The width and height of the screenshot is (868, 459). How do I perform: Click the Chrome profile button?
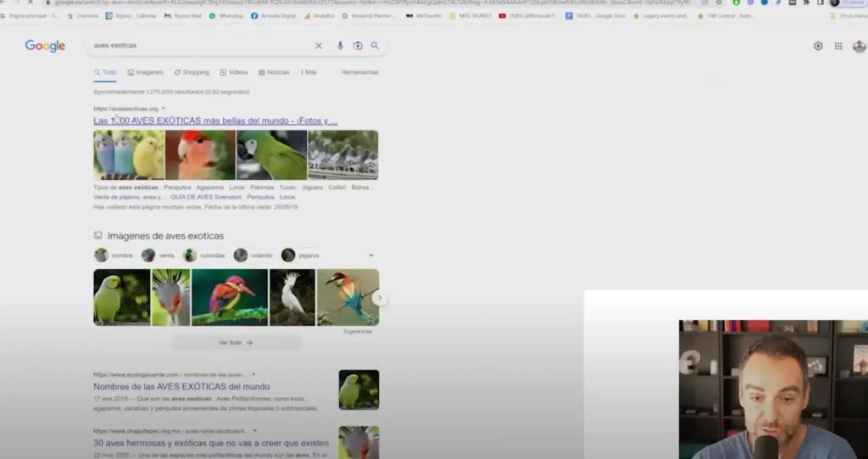[846, 3]
